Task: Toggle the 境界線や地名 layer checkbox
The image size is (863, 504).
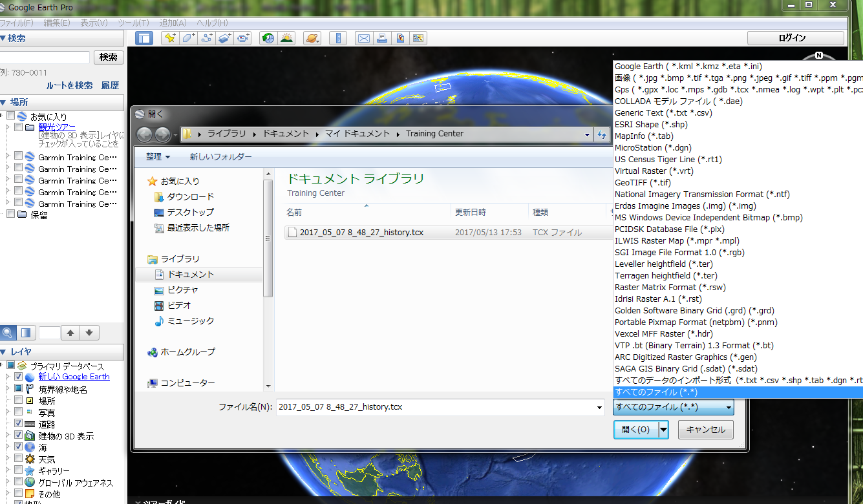Action: point(18,389)
